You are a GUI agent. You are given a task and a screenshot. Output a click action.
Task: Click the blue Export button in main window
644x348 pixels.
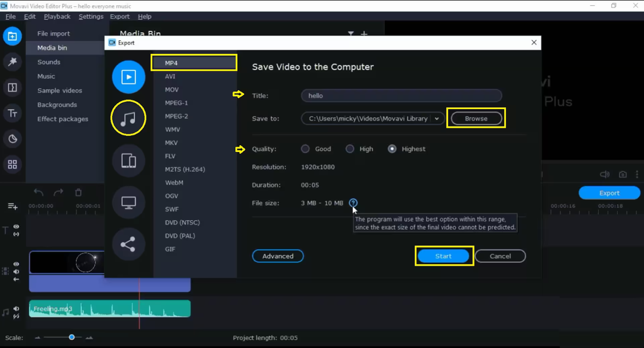609,193
